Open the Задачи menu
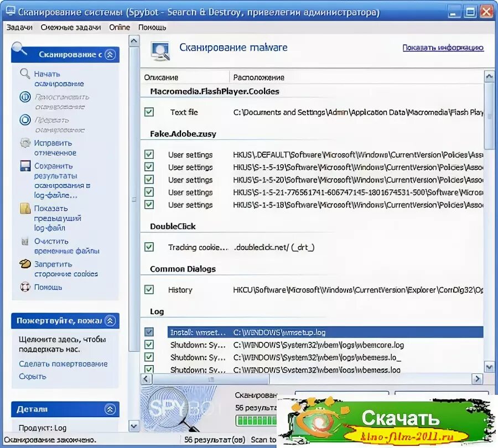Screen dimensions: 498x448 pos(19,27)
